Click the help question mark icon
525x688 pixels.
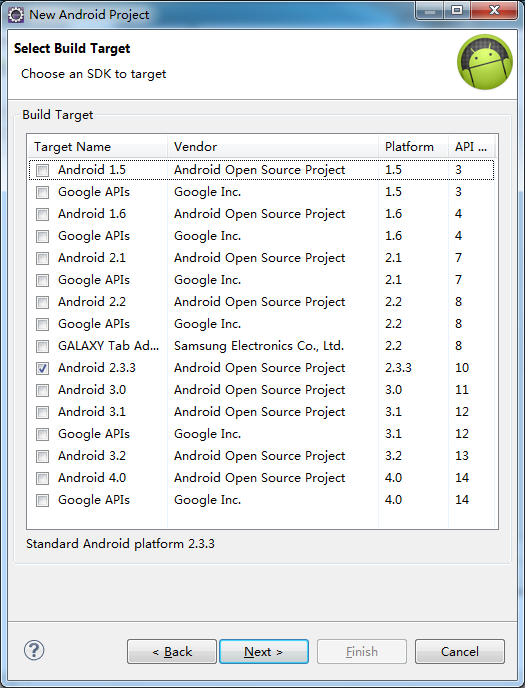[34, 650]
